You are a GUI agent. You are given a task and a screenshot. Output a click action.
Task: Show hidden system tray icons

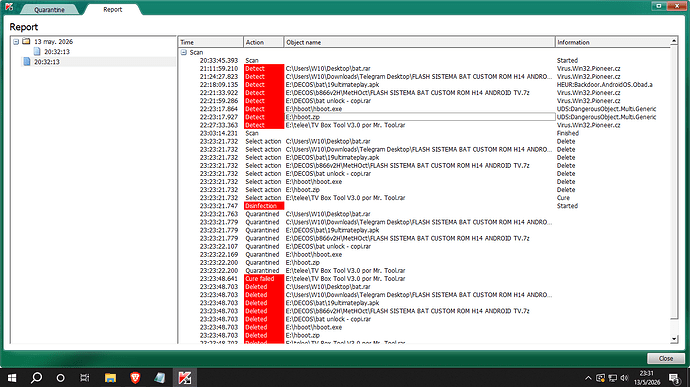coord(588,378)
